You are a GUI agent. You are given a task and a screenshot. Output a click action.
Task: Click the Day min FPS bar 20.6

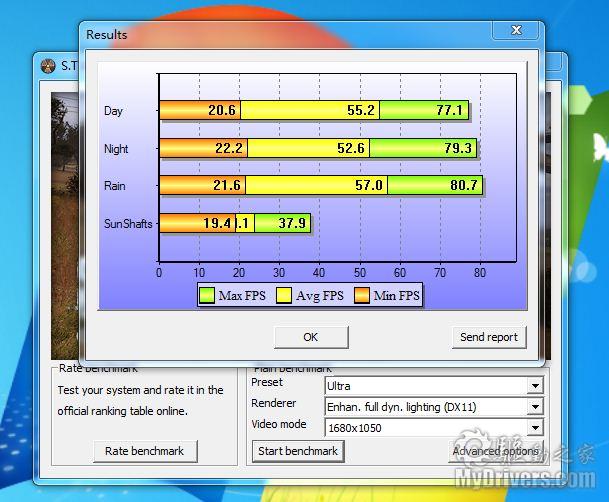[200, 110]
